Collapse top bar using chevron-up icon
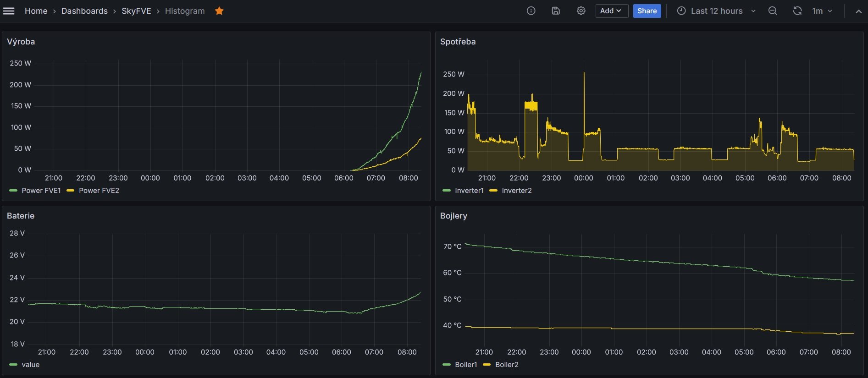The width and height of the screenshot is (868, 378). tap(858, 11)
